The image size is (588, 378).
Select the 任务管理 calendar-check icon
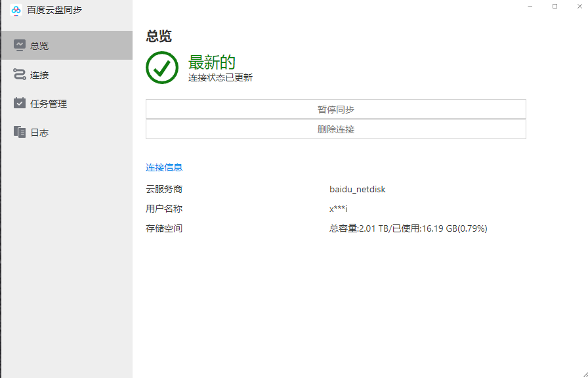(20, 103)
